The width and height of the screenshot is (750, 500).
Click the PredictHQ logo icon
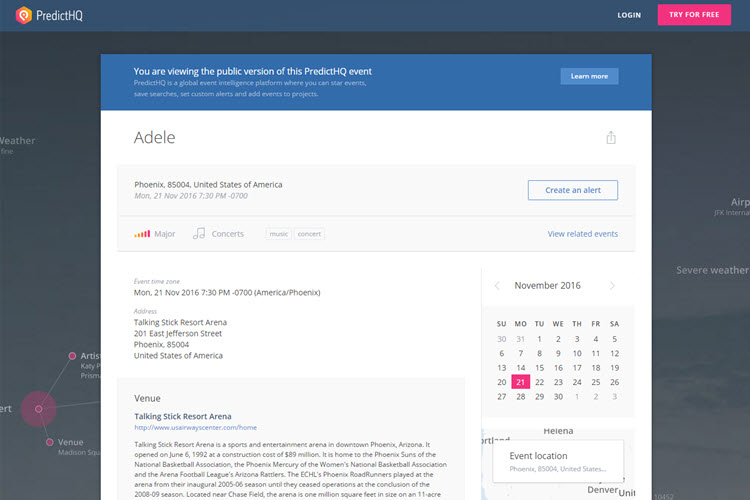coord(23,15)
